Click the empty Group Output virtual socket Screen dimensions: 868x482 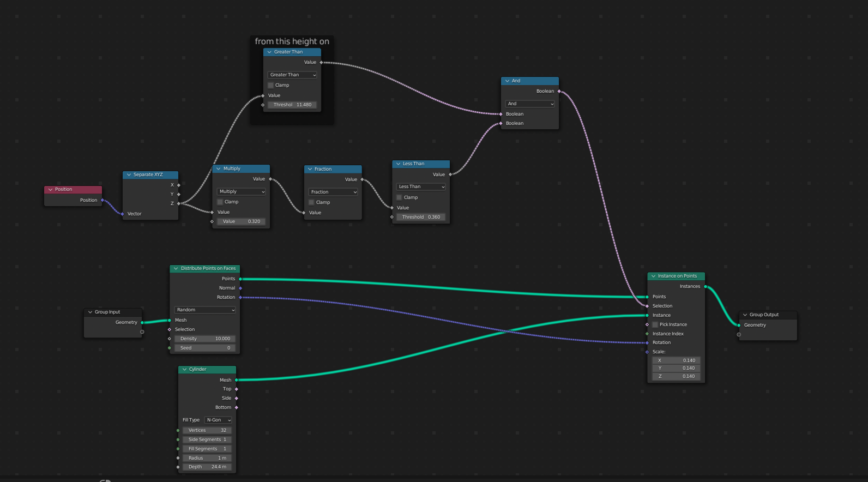tap(739, 335)
